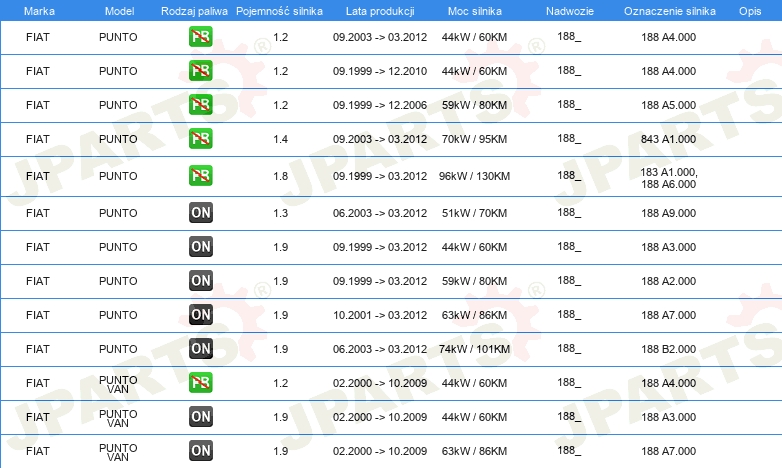The width and height of the screenshot is (782, 468).
Task: Click the Marka column header
Action: pos(39,11)
